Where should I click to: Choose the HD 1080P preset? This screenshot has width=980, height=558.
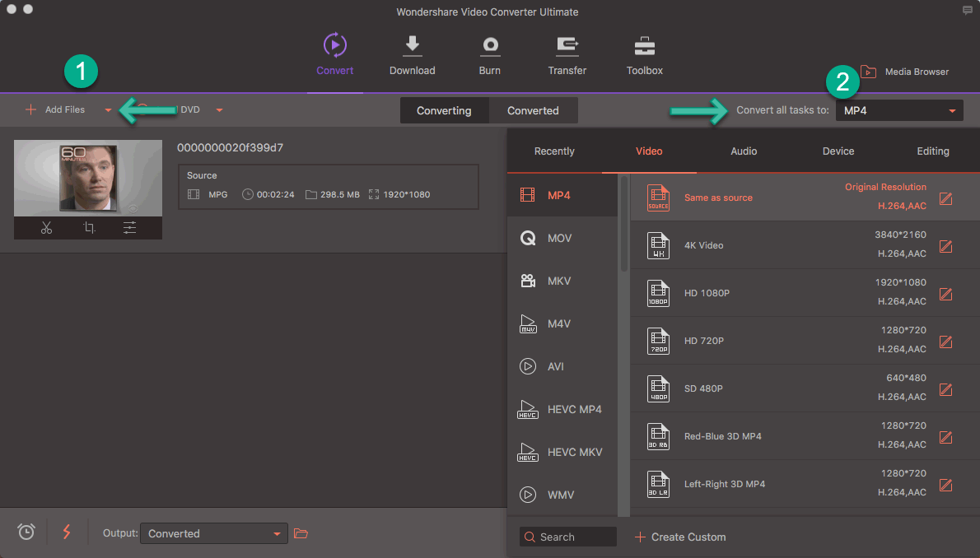[805, 293]
